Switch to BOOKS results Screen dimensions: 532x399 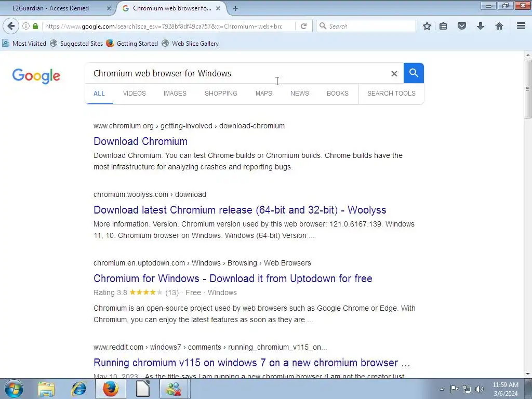click(x=338, y=94)
